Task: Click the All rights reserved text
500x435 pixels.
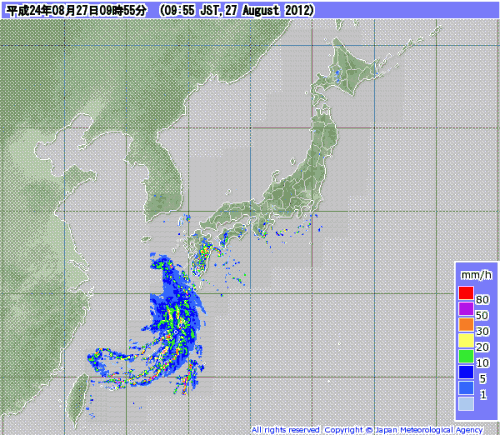Action: (x=285, y=430)
